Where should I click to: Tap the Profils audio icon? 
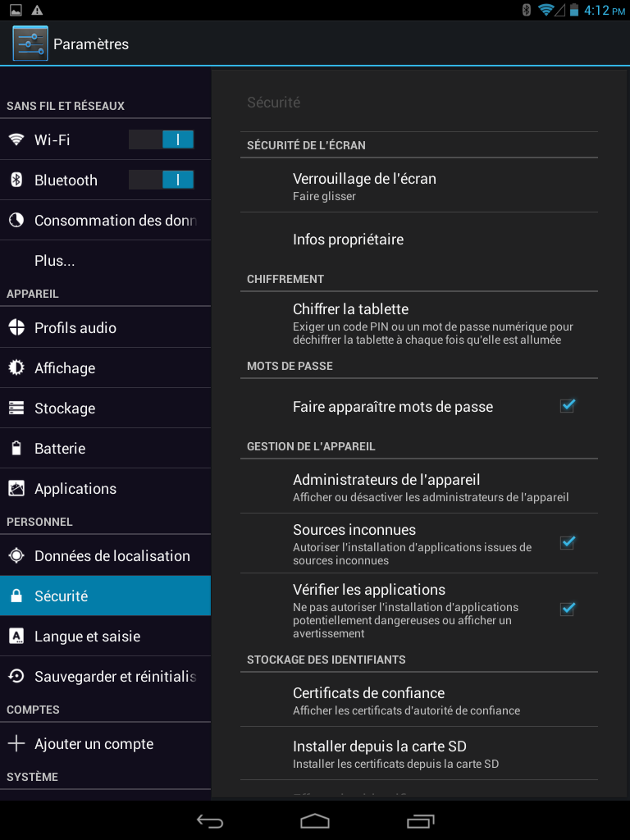(x=16, y=327)
